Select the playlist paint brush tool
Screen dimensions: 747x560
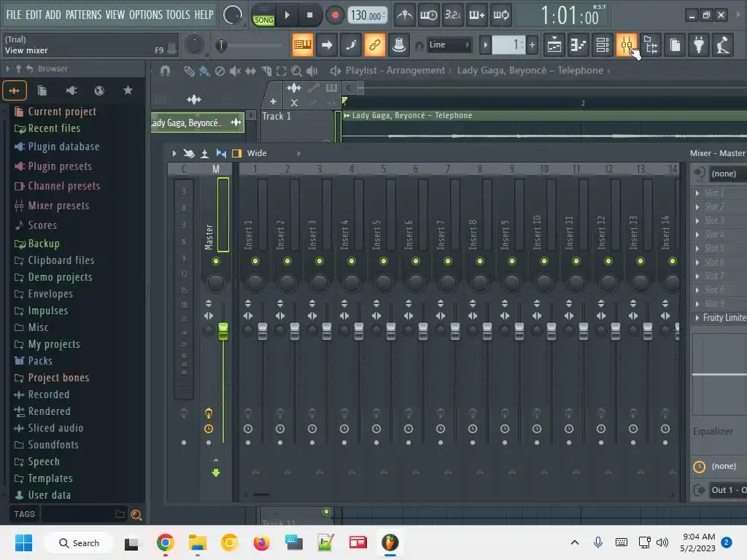[x=204, y=71]
